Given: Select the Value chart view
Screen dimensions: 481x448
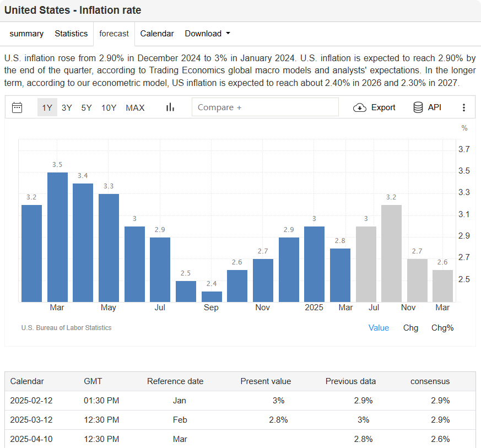Looking at the screenshot, I should point(379,327).
